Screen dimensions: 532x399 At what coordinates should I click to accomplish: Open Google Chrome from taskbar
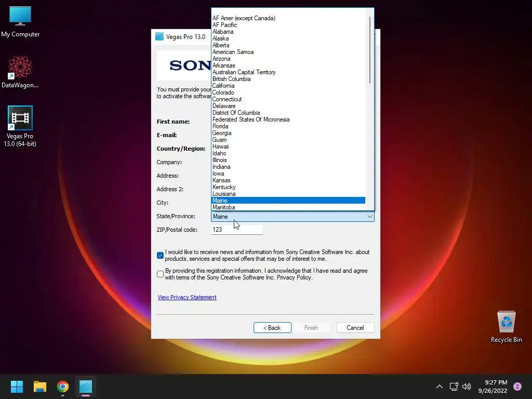pos(63,387)
